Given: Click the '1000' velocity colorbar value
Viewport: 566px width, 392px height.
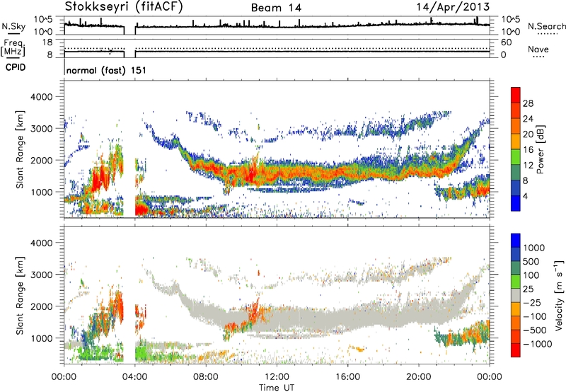Looking at the screenshot, I should pyautogui.click(x=533, y=248).
